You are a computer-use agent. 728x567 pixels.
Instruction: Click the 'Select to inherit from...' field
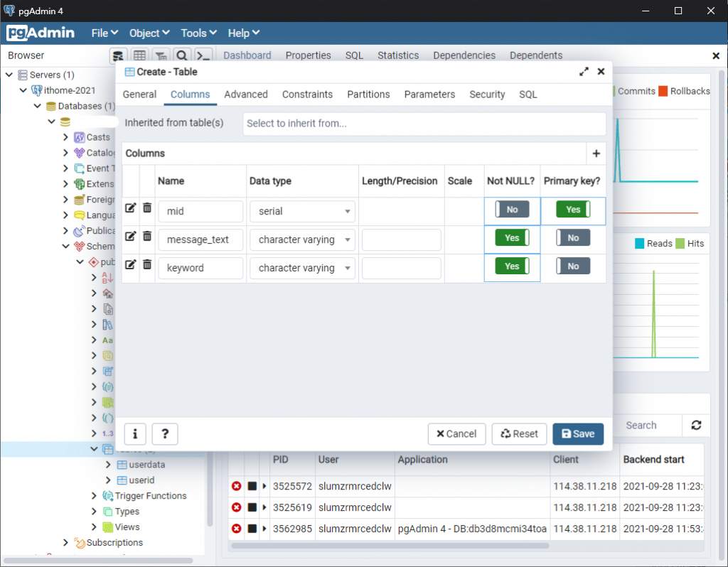coord(424,124)
